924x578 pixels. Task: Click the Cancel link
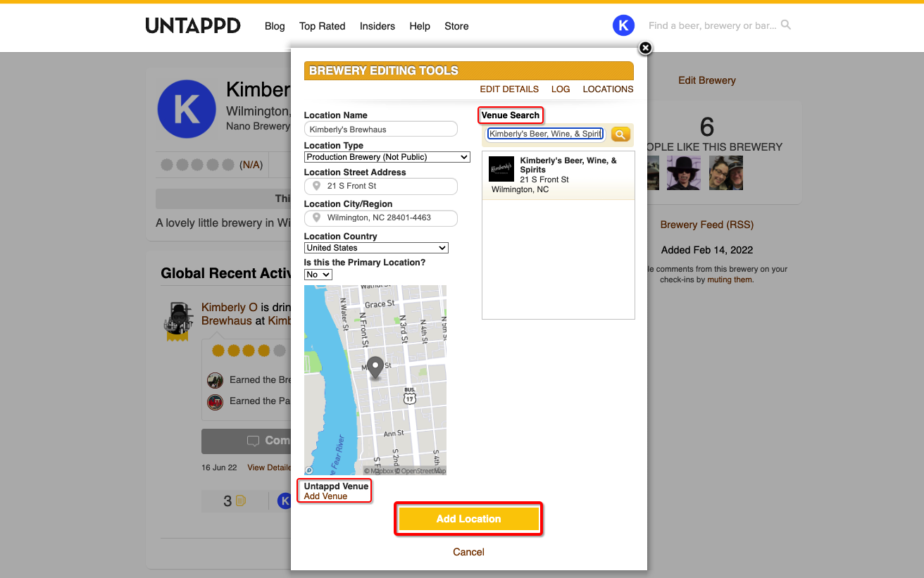[469, 552]
